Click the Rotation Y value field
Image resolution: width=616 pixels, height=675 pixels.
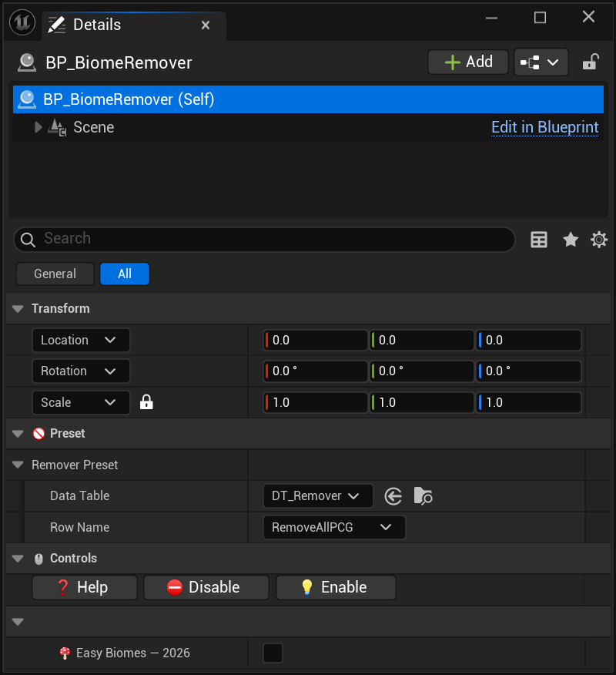coord(421,371)
